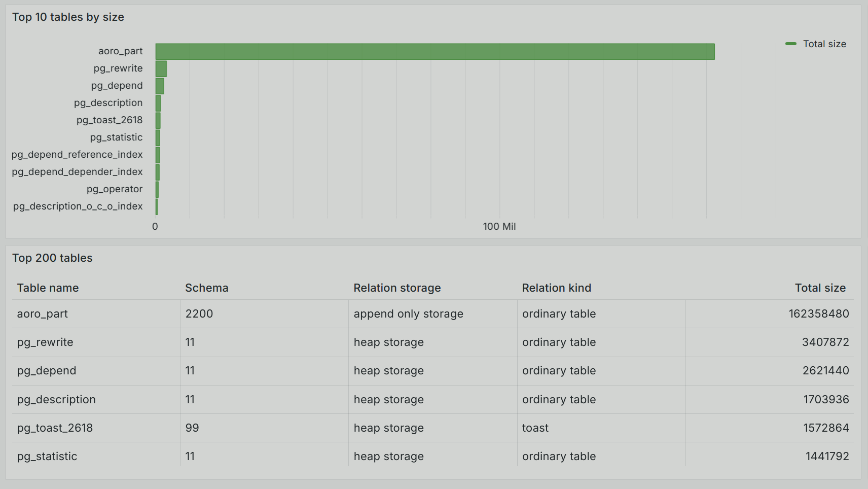Click the schema value 99
868x489 pixels.
192,428
